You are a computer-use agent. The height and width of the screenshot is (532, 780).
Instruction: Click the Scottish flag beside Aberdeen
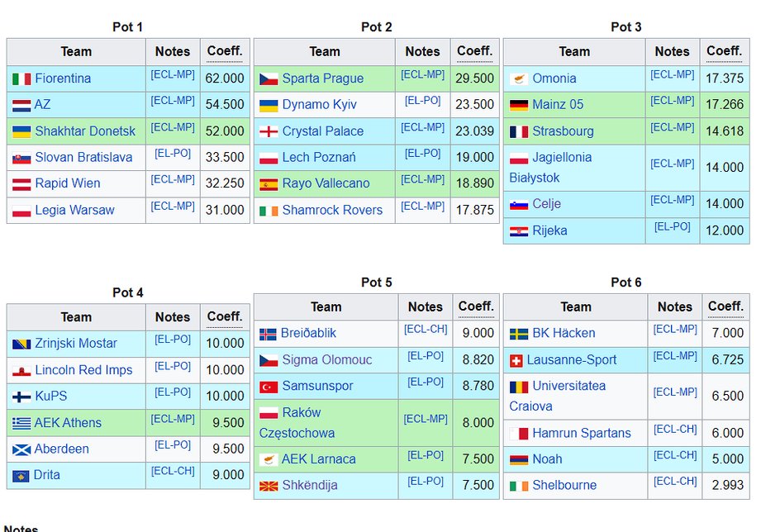click(x=21, y=449)
